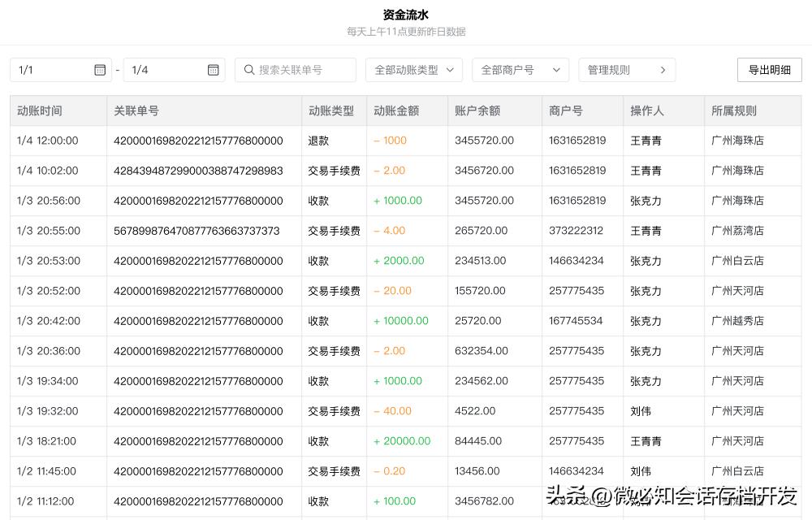
Task: Click the start date field showing 1/1
Action: [x=49, y=70]
